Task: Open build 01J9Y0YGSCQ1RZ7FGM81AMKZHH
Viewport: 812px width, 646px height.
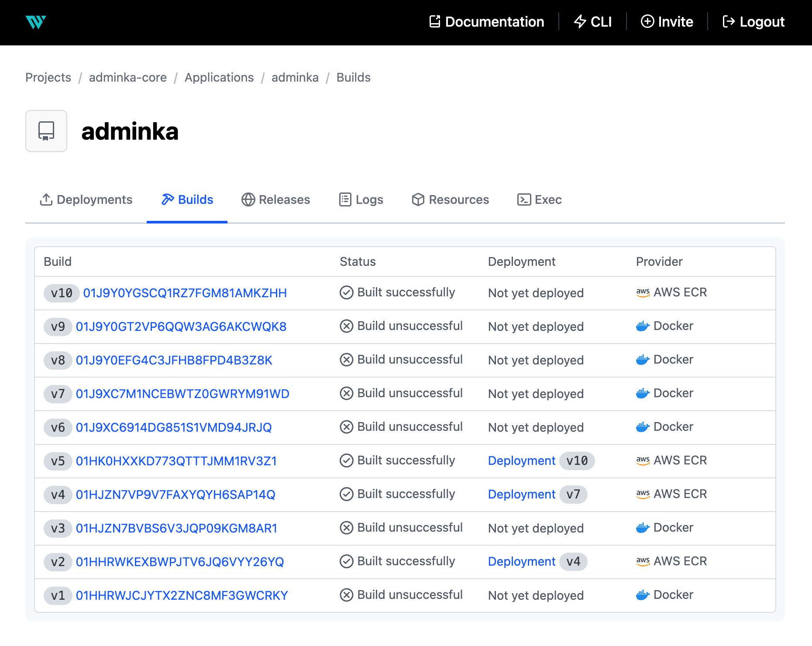Action: pos(185,293)
